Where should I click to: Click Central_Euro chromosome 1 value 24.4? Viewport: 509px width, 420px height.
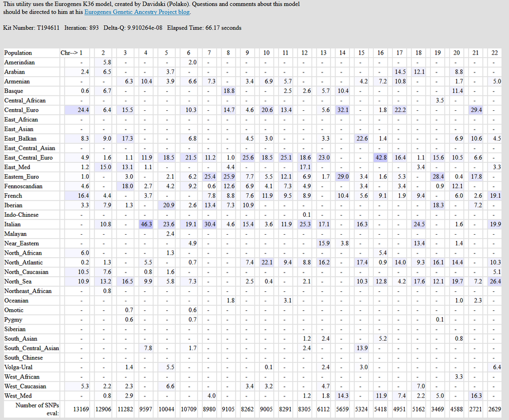click(83, 110)
